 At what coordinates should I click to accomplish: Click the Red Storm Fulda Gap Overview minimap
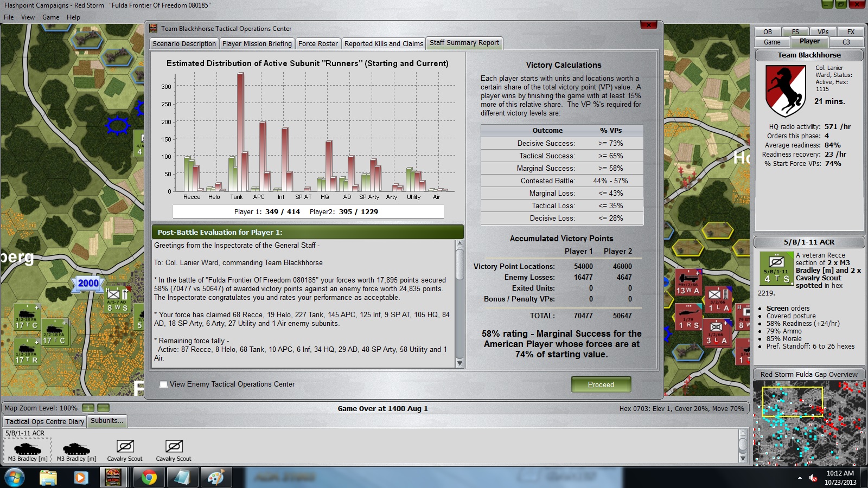tap(809, 423)
